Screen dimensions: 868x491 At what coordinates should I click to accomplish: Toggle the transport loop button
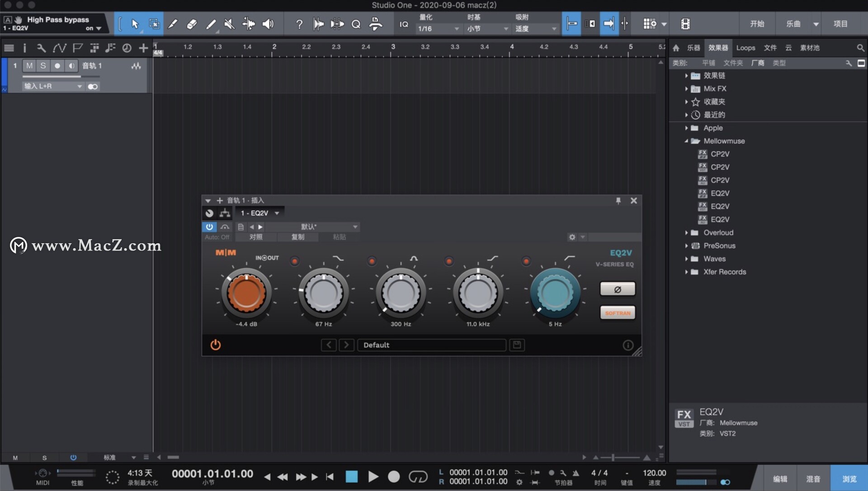tap(418, 477)
